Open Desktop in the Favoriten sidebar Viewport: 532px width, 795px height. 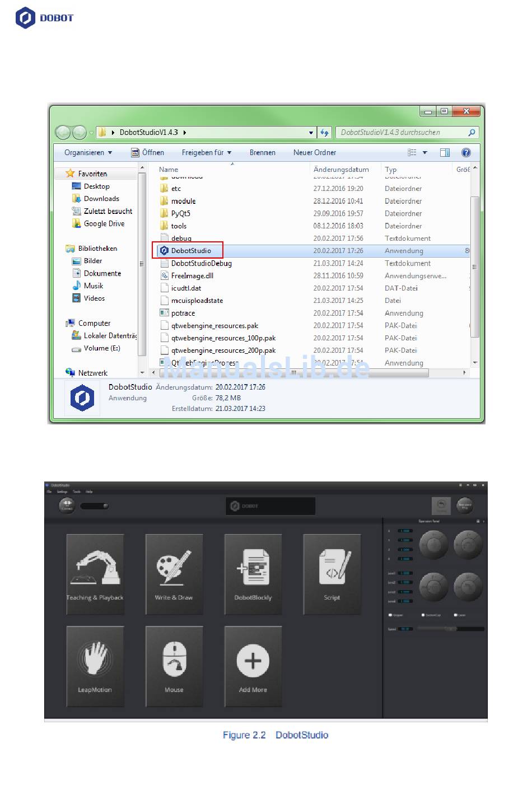pyautogui.click(x=91, y=186)
